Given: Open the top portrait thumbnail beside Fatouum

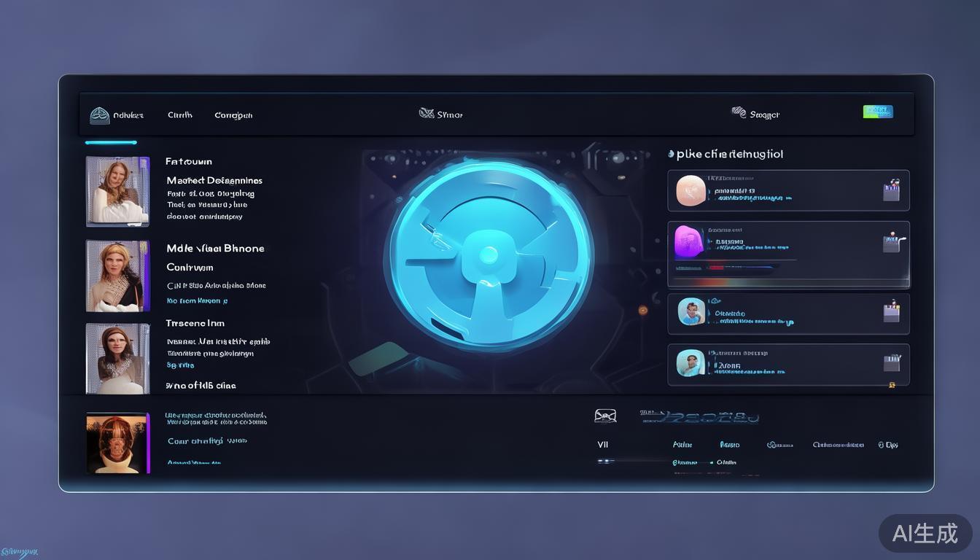Looking at the screenshot, I should [117, 191].
